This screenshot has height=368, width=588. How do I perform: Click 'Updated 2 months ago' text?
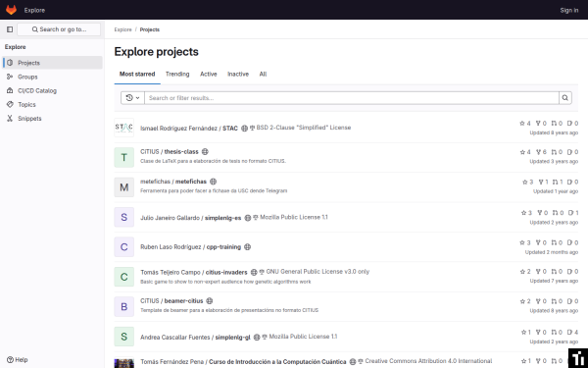(x=551, y=252)
